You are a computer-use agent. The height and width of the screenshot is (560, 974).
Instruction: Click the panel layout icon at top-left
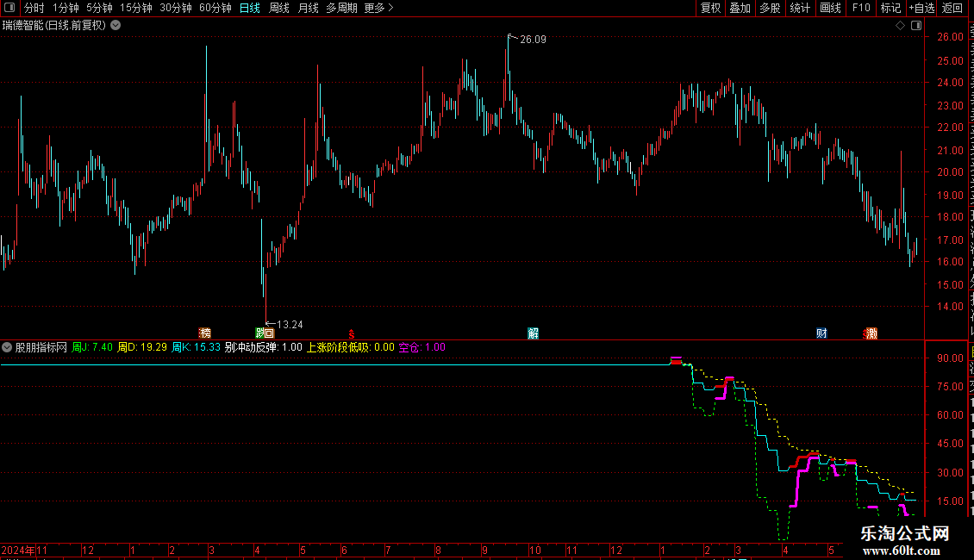pos(9,8)
